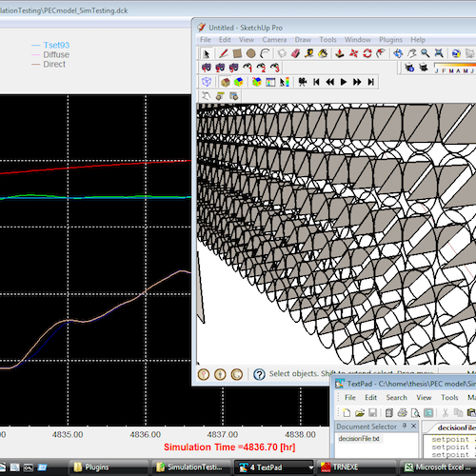Choose the Line pencil tool in SketchUp
This screenshot has width=476, height=476.
coord(224,53)
